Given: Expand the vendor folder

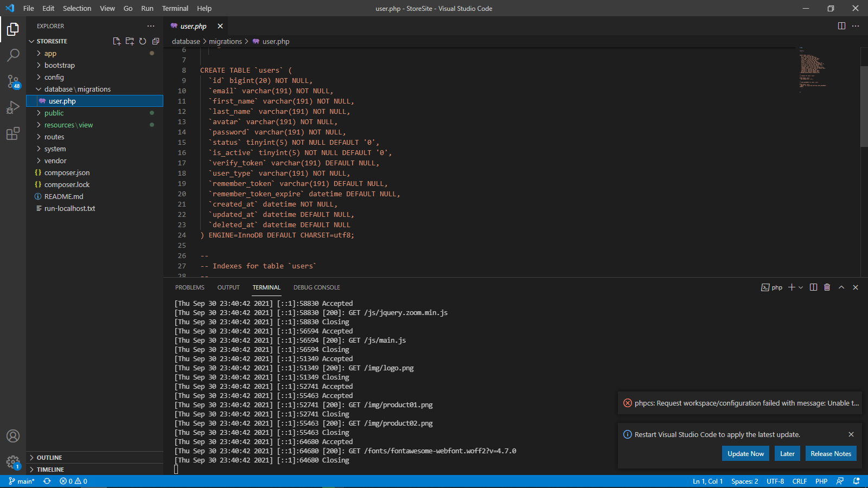Looking at the screenshot, I should (x=95, y=160).
